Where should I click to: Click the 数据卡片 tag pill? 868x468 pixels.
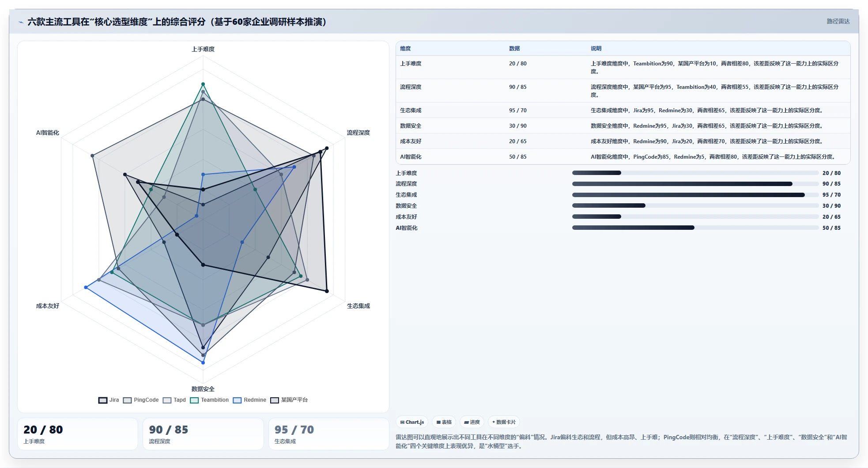pos(504,422)
